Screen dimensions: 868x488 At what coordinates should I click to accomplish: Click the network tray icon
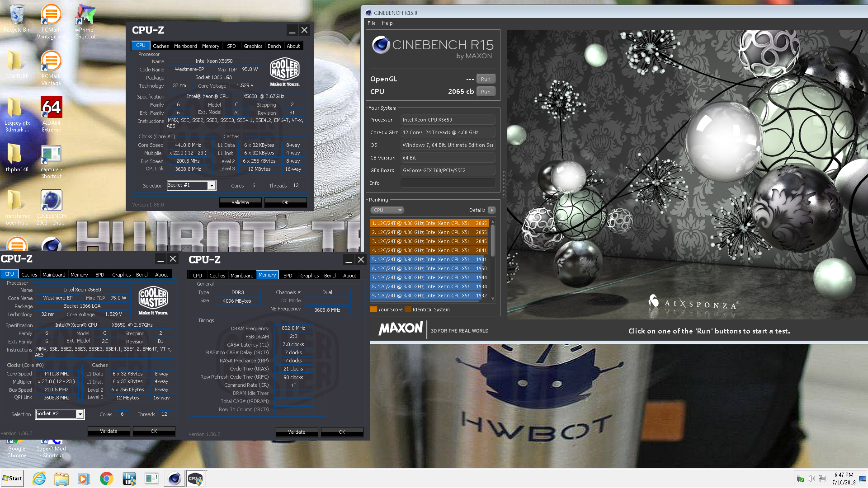(x=822, y=479)
